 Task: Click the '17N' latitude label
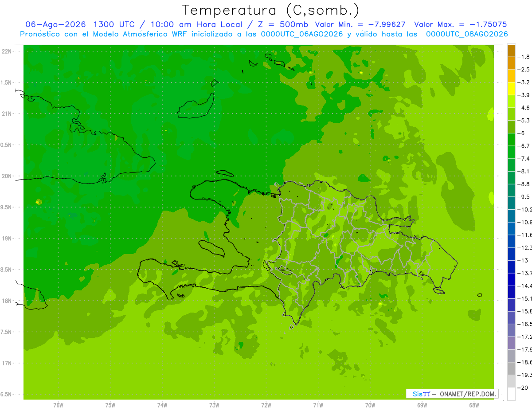pos(8,363)
